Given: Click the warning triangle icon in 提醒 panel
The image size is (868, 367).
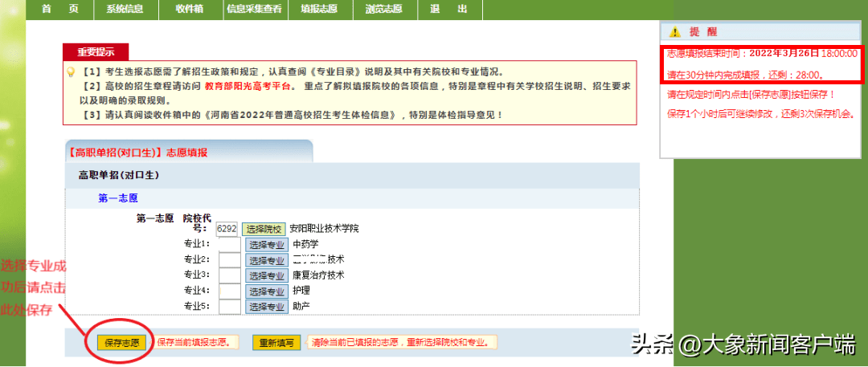Looking at the screenshot, I should click(674, 31).
